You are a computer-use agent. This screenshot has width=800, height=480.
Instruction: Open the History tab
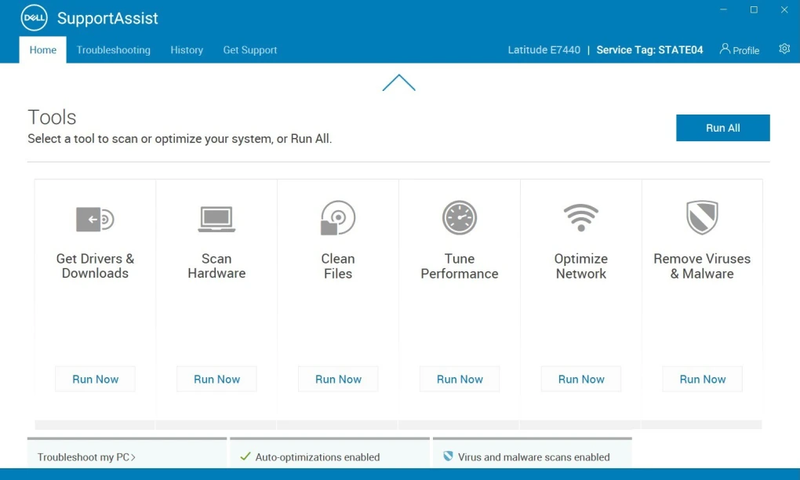pyautogui.click(x=186, y=50)
